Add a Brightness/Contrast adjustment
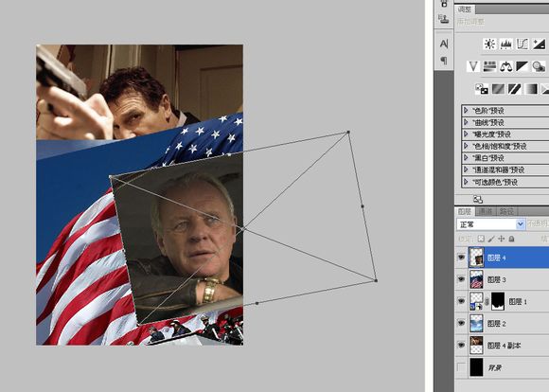The image size is (549, 392). coord(489,45)
